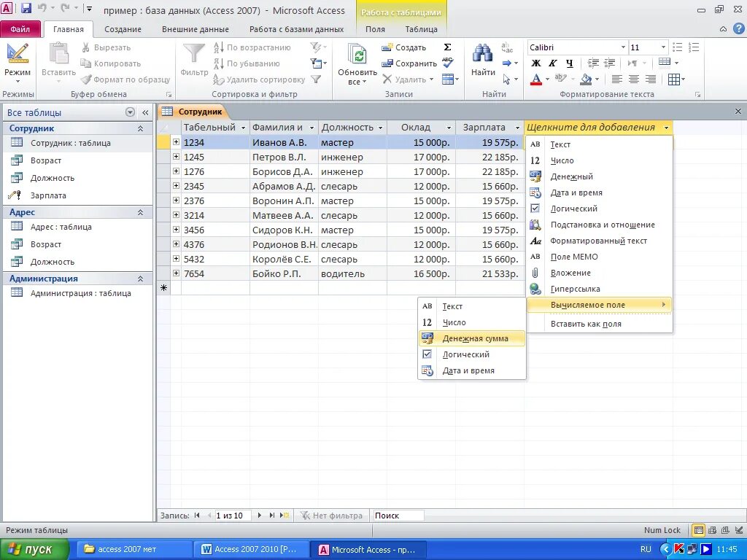747x560 pixels.
Task: Choose Гиперссылка field type
Action: [x=600, y=289]
